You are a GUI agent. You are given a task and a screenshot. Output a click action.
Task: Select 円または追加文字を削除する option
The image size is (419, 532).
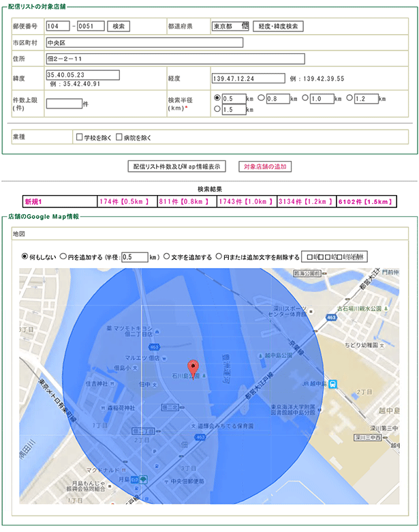tap(219, 256)
